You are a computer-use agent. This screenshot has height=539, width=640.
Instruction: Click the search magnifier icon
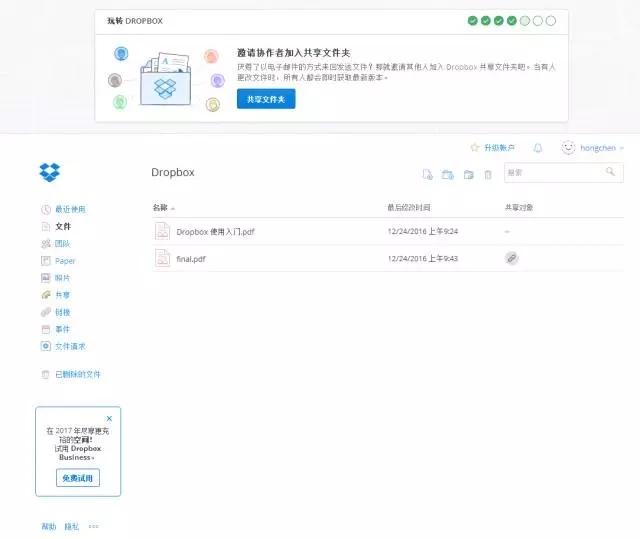(610, 171)
